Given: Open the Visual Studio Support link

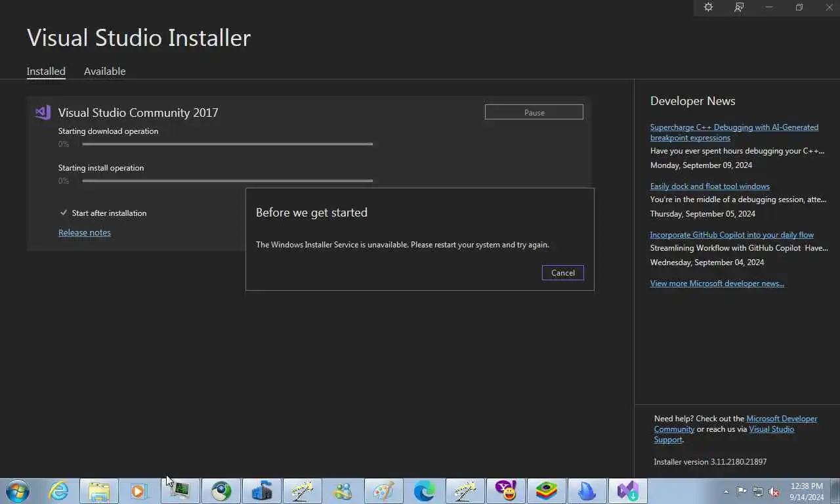Looking at the screenshot, I should [724, 434].
